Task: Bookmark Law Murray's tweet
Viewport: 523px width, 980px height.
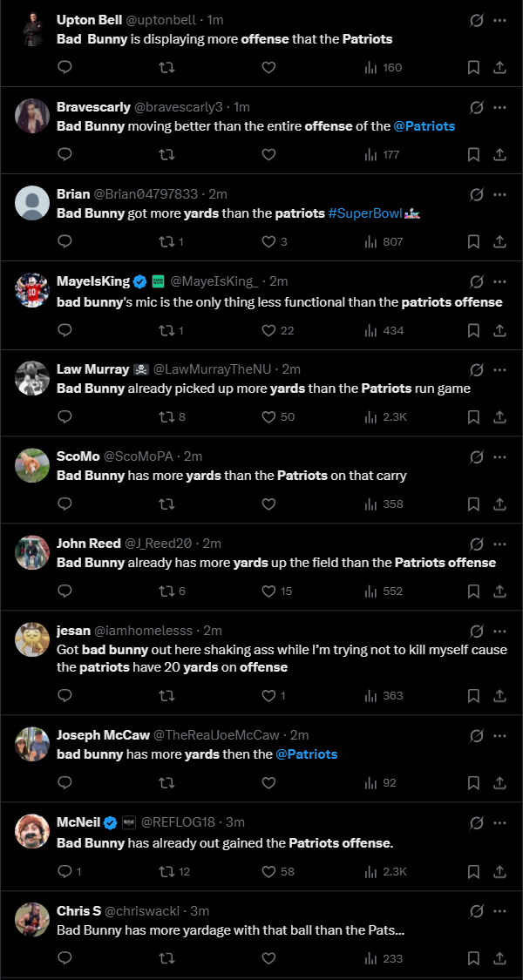Action: point(473,417)
